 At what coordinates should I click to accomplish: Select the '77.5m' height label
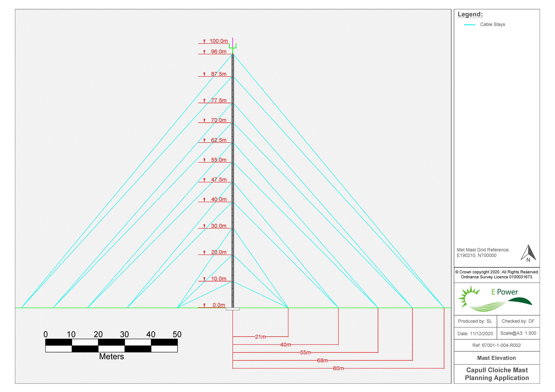tap(219, 100)
